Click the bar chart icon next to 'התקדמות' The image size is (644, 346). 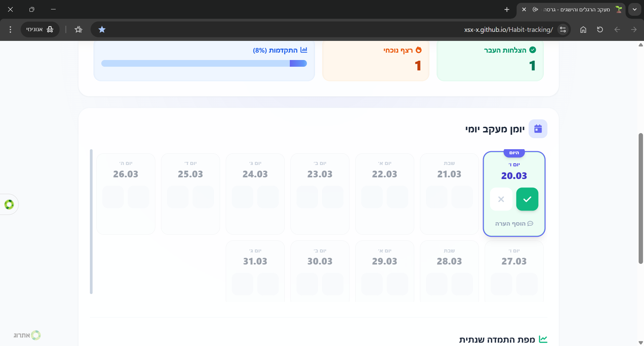(304, 50)
